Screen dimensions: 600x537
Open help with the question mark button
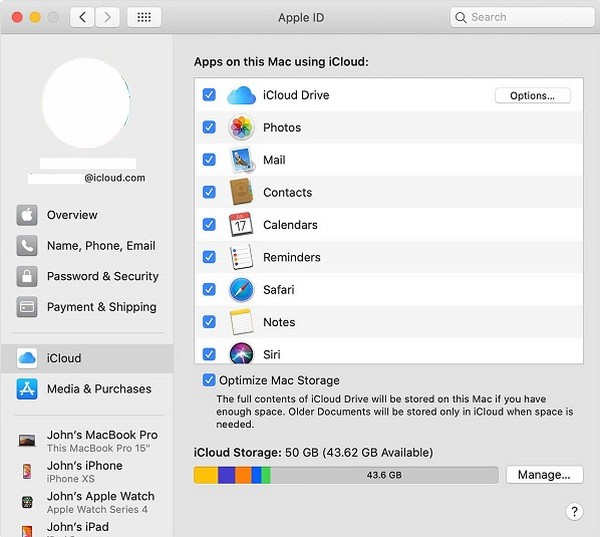pos(574,511)
